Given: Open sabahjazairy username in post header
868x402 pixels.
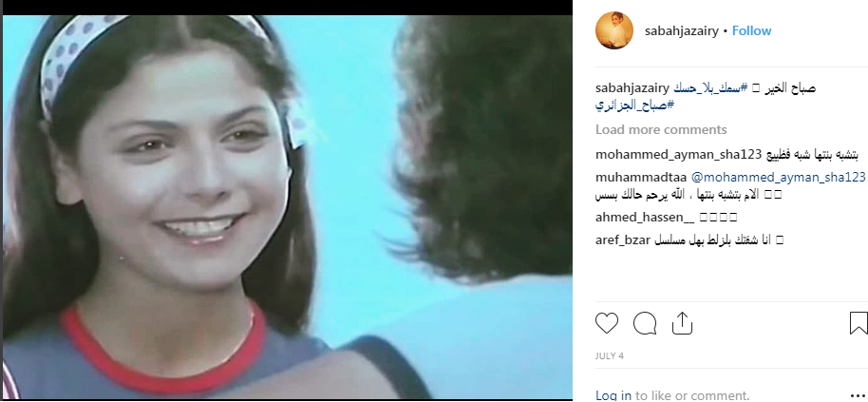Looking at the screenshot, I should [682, 31].
